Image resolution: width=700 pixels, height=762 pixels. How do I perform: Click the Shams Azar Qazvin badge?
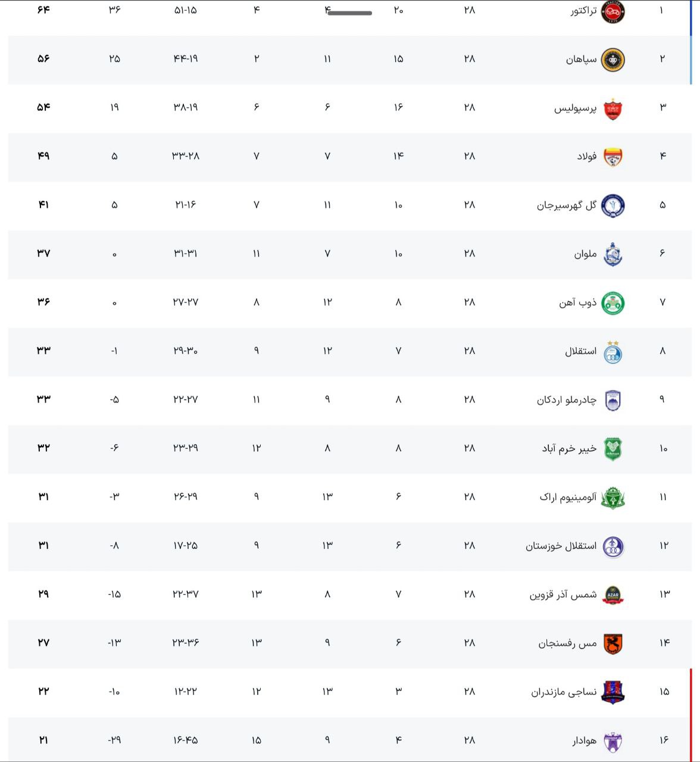pos(612,595)
